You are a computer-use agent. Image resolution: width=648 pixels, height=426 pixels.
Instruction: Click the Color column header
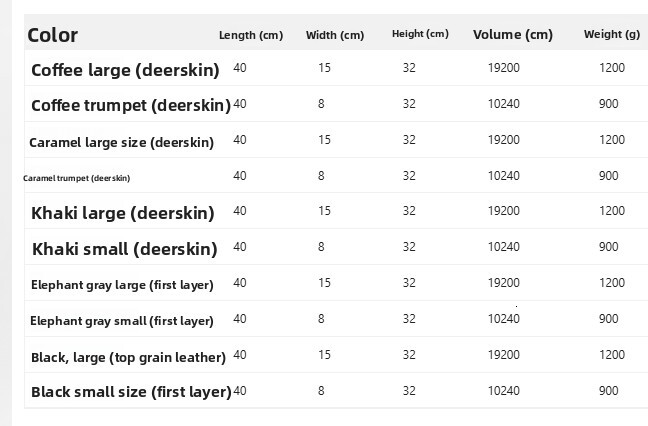point(52,35)
